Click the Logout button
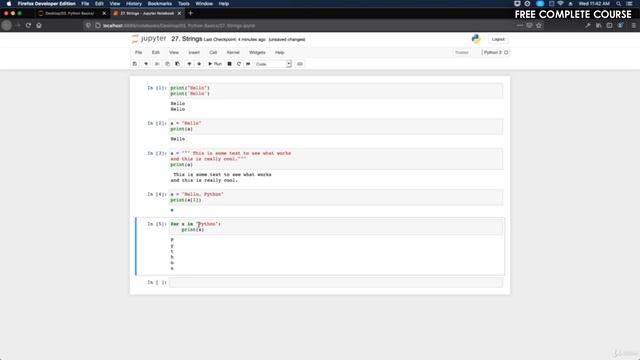 tap(498, 39)
